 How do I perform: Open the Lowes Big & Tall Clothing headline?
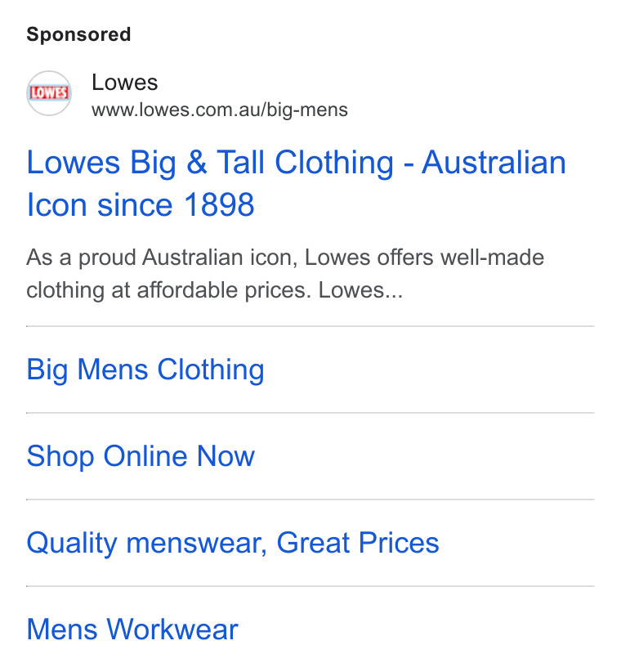[297, 183]
